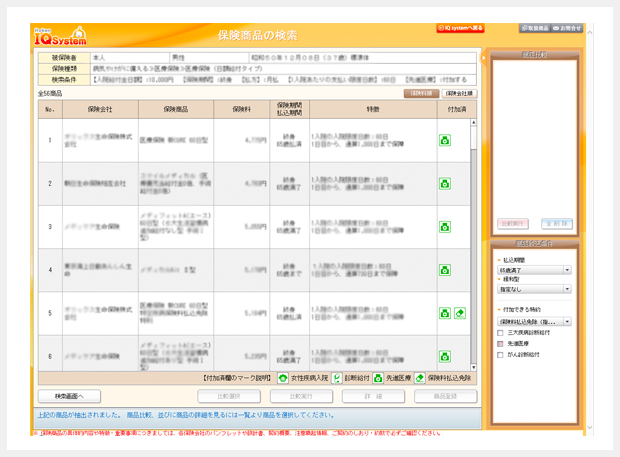Viewport: 620px width, 457px height.
Task: Toggle the 先進医療 checkbox
Action: (x=501, y=344)
